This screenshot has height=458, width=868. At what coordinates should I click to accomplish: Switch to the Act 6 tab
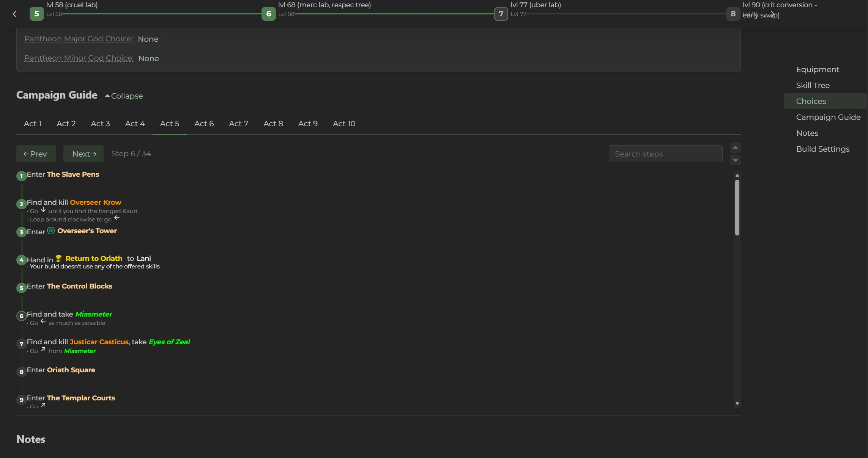tap(204, 124)
